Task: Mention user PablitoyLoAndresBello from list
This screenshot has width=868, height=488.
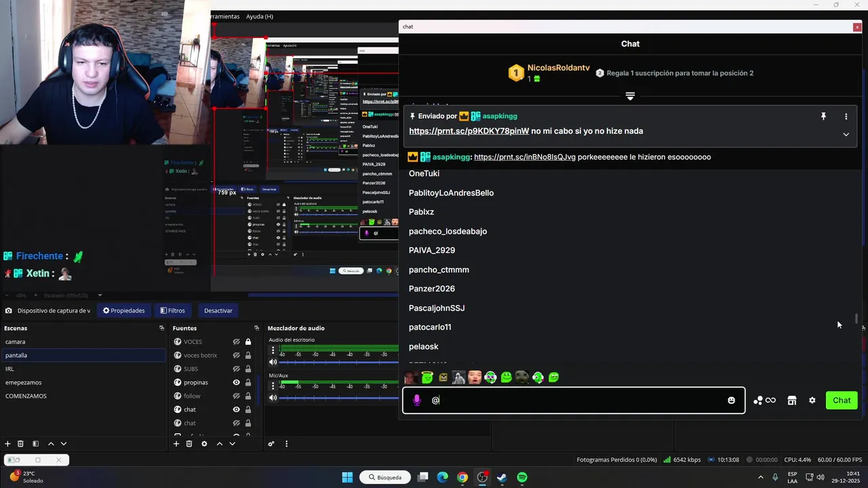Action: tap(451, 193)
